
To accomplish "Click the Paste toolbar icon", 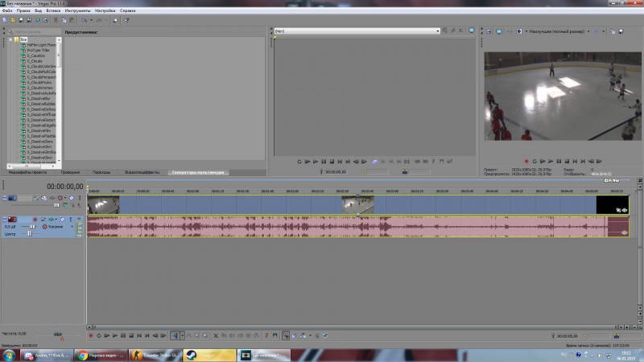I will (x=72, y=20).
